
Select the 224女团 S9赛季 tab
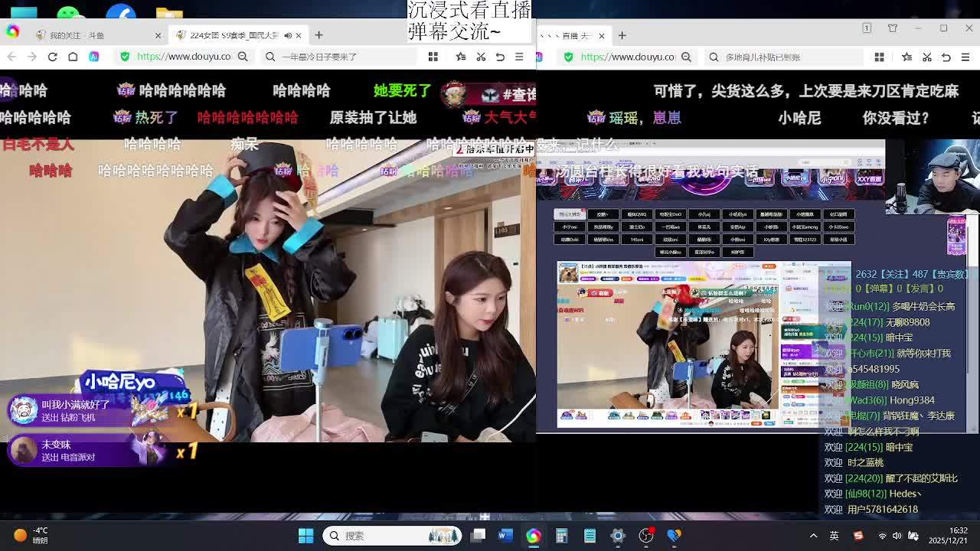(230, 35)
